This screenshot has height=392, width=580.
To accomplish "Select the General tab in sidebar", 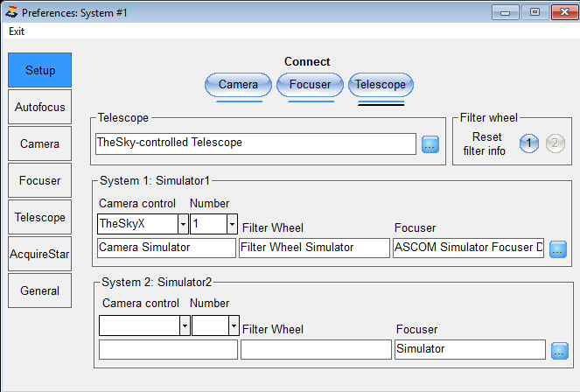I will pos(40,290).
